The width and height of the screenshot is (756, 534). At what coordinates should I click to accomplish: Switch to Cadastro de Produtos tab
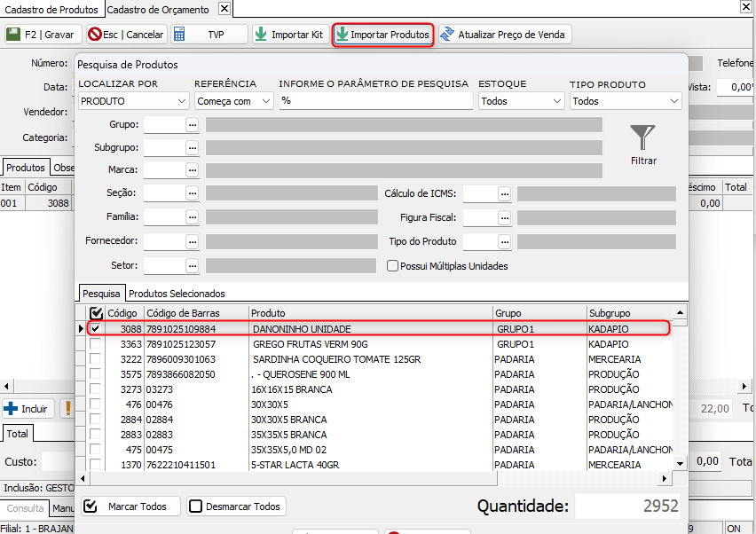(51, 9)
